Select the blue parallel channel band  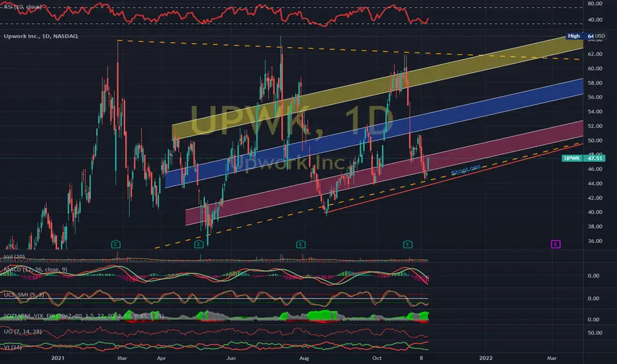pos(374,133)
